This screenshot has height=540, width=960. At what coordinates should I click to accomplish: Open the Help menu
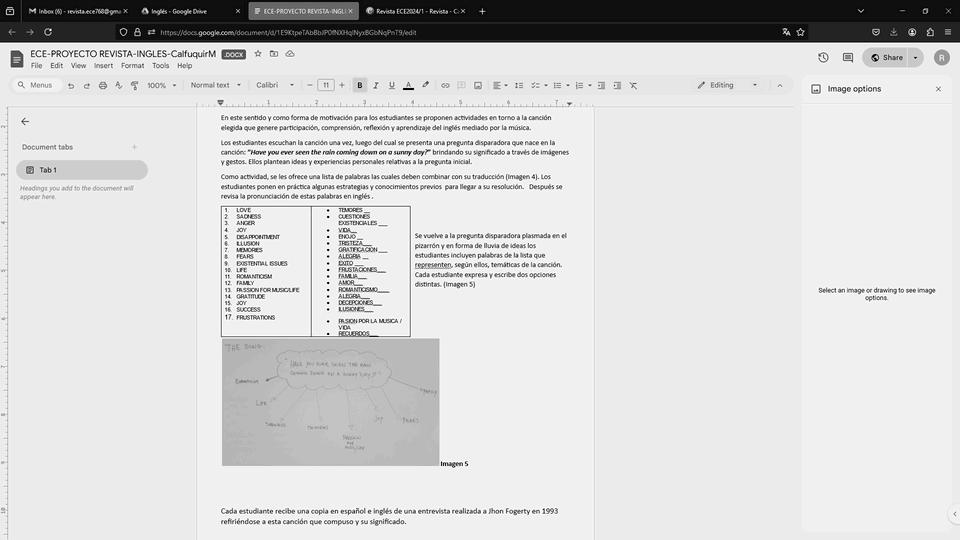[184, 66]
